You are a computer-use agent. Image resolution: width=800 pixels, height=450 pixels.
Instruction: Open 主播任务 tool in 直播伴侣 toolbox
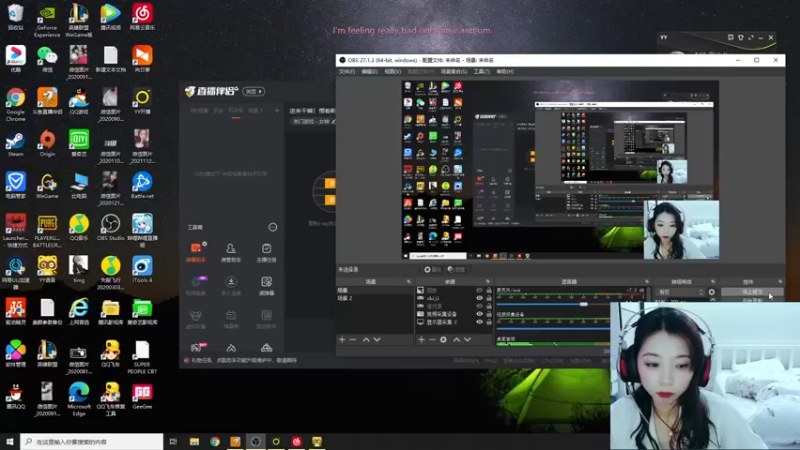(266, 252)
